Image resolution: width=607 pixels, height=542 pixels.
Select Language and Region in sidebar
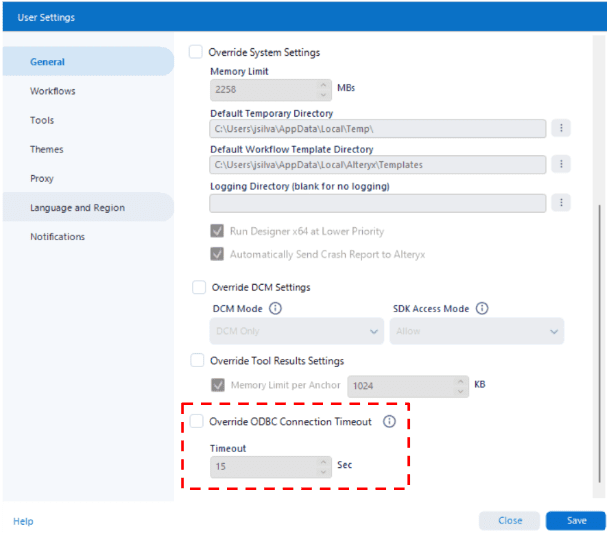coord(77,208)
